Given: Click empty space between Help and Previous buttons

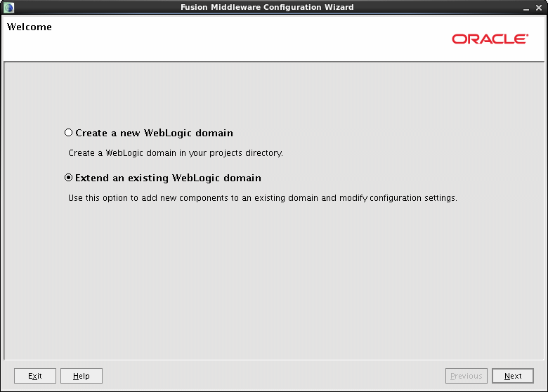Looking at the screenshot, I should pos(274,376).
